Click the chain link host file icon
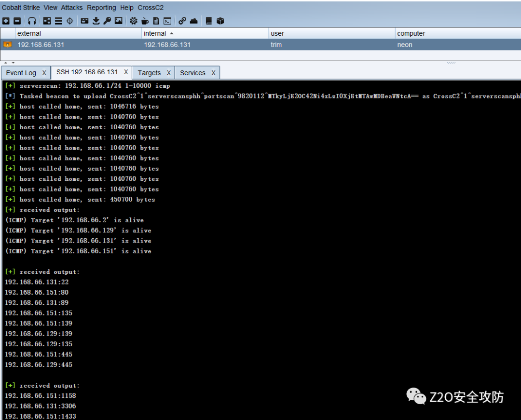The height and width of the screenshot is (420, 521). 182,21
